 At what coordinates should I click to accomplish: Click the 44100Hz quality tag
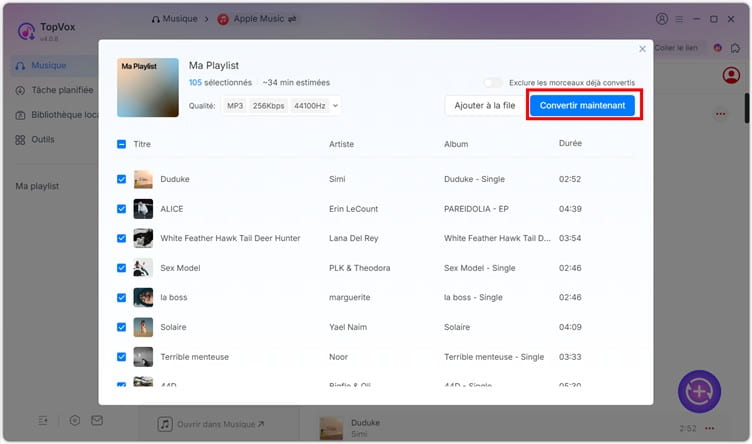(x=310, y=105)
